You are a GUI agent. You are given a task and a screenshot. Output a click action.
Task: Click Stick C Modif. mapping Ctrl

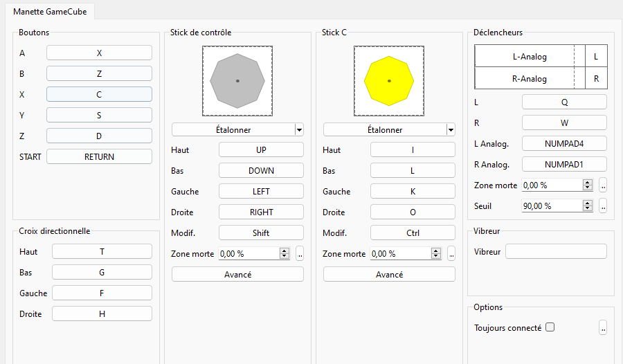click(413, 233)
